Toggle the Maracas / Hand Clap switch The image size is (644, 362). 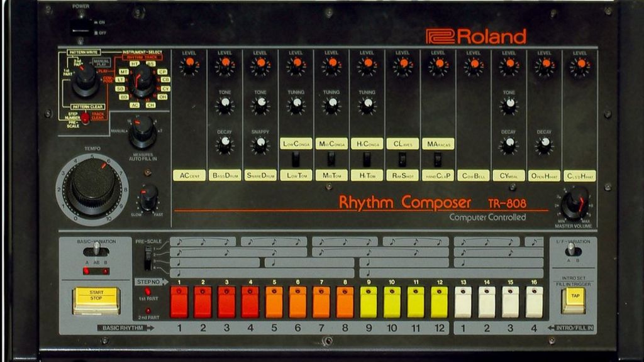(438, 159)
